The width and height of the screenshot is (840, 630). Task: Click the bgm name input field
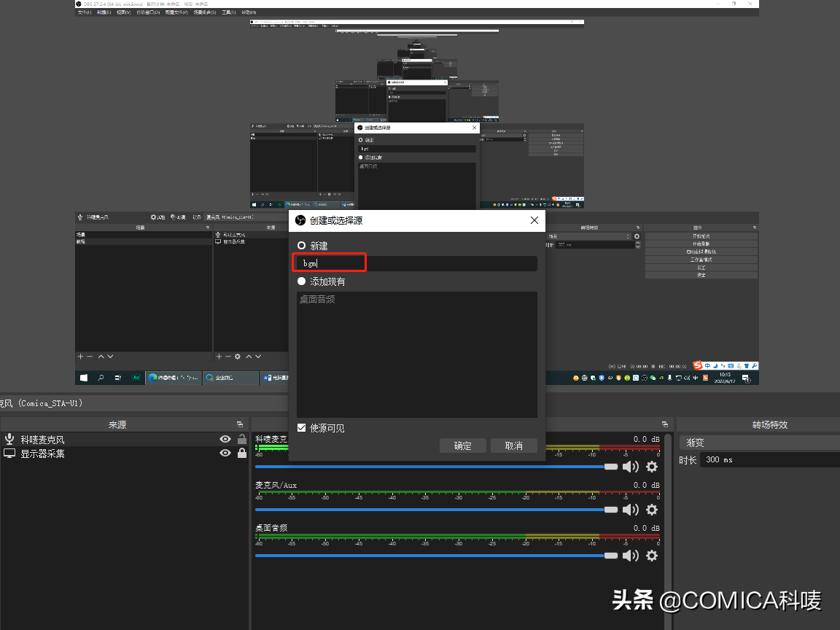point(416,263)
